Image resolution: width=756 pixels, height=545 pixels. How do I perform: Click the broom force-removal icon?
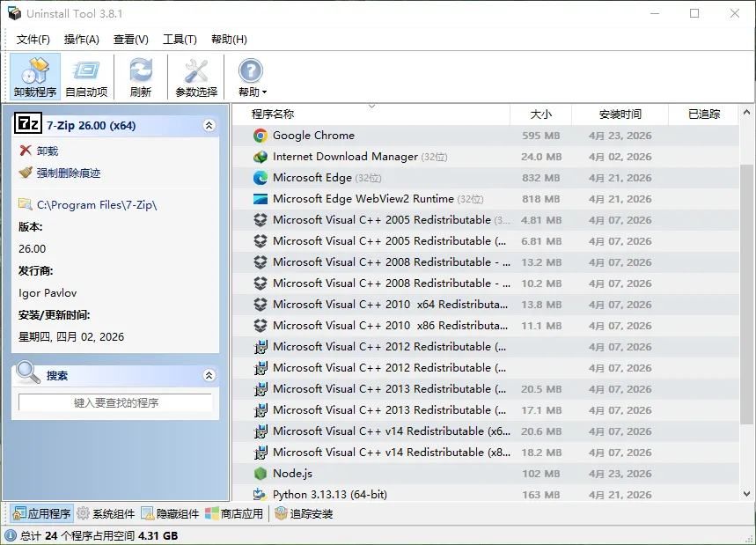coord(26,173)
